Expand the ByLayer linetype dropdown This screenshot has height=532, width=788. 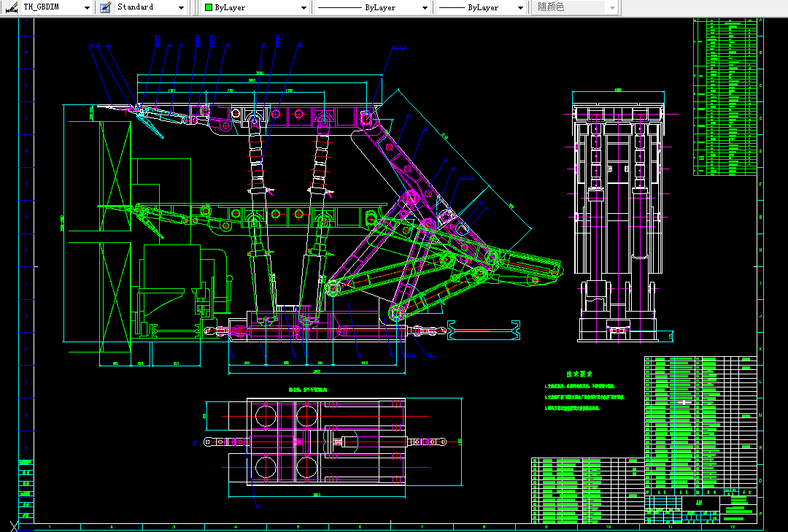(x=372, y=7)
